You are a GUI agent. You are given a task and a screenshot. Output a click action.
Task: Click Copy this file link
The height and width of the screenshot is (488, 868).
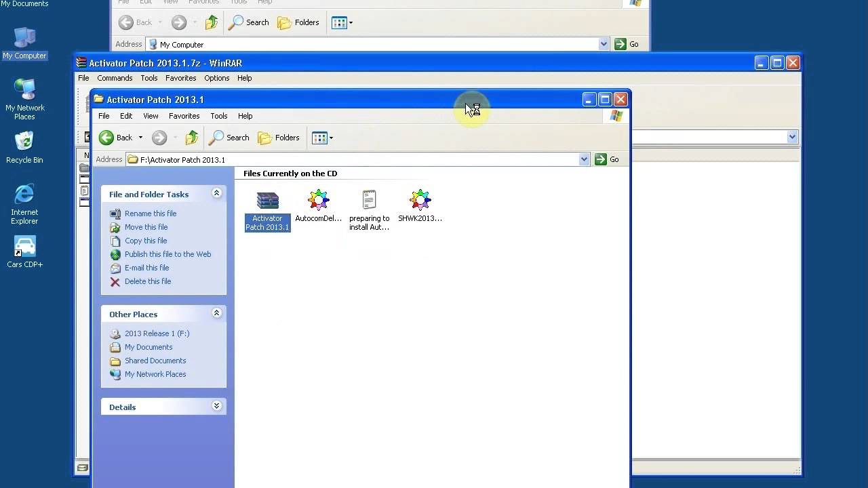(x=146, y=241)
